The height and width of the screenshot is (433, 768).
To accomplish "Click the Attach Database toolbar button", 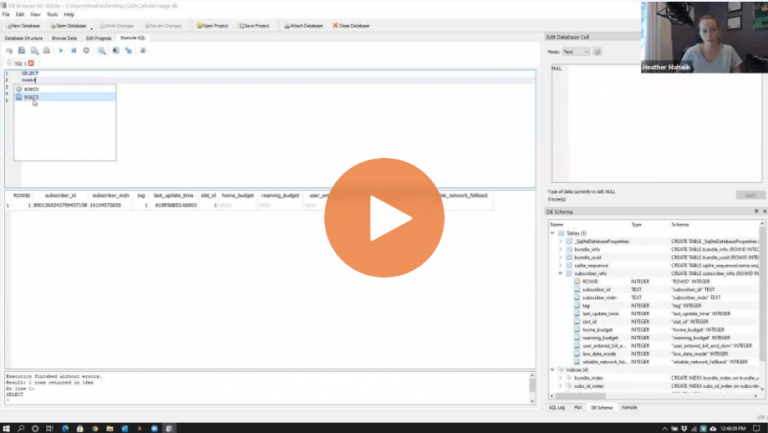I will pyautogui.click(x=303, y=25).
